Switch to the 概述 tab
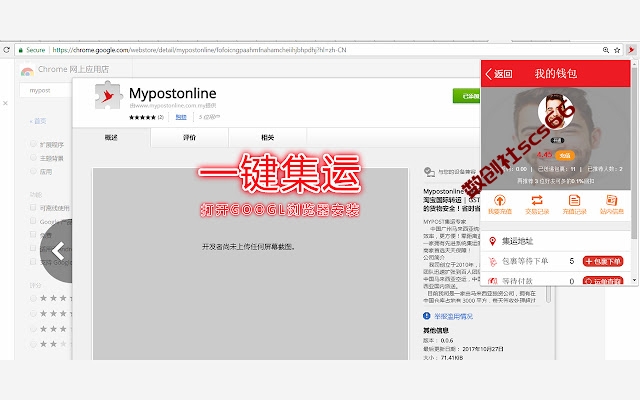Image resolution: width=640 pixels, height=400 pixels. tap(111, 138)
